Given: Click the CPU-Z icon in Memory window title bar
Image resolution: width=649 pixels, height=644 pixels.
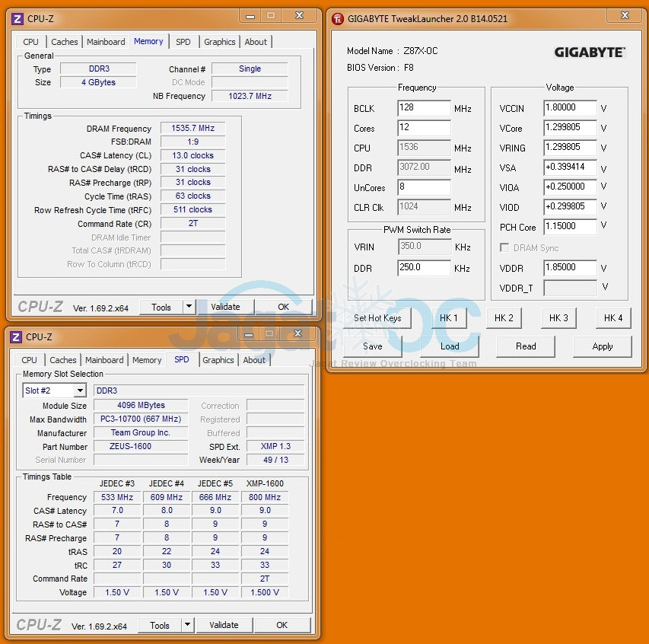Looking at the screenshot, I should pos(17,18).
